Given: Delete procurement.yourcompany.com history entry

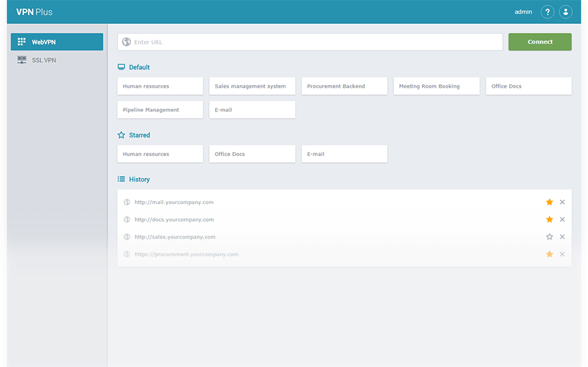Looking at the screenshot, I should click(562, 254).
